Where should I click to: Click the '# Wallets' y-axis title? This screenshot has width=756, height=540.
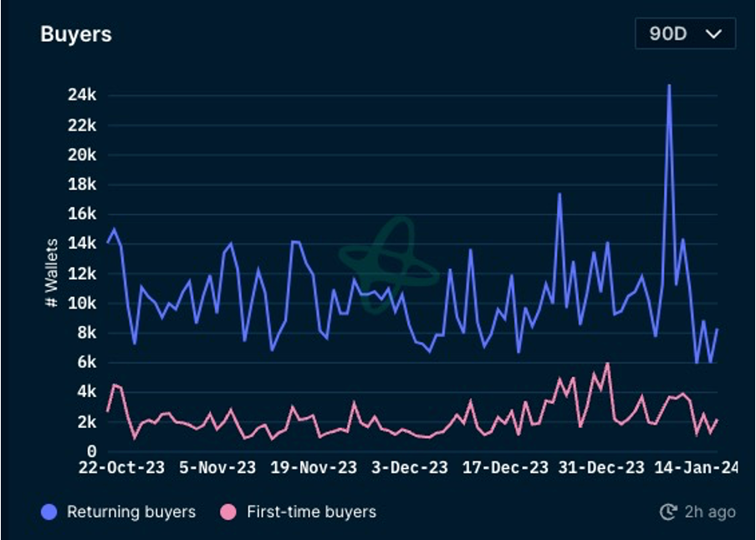click(x=52, y=273)
